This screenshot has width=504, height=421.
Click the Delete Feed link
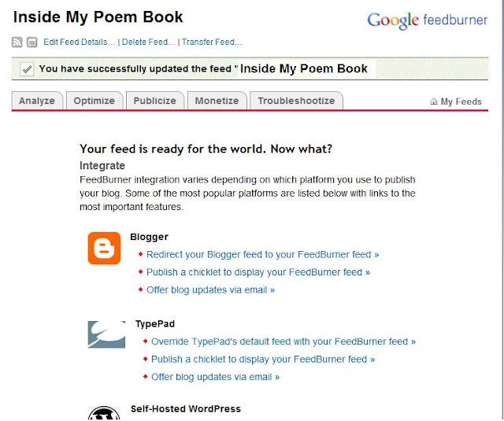click(x=149, y=42)
